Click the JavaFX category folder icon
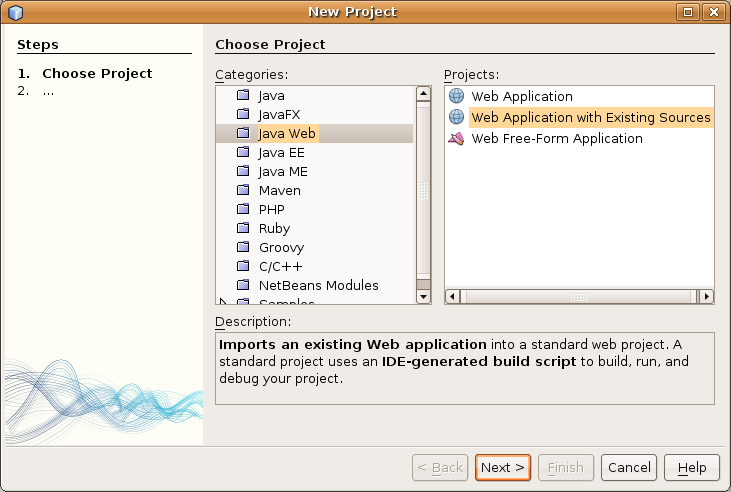 (243, 114)
